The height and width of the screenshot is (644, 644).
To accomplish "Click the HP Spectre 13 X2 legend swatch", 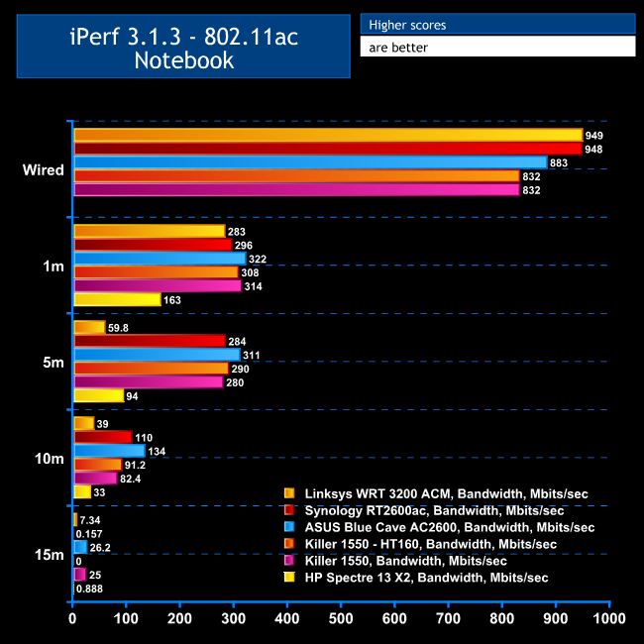I will 289,578.
